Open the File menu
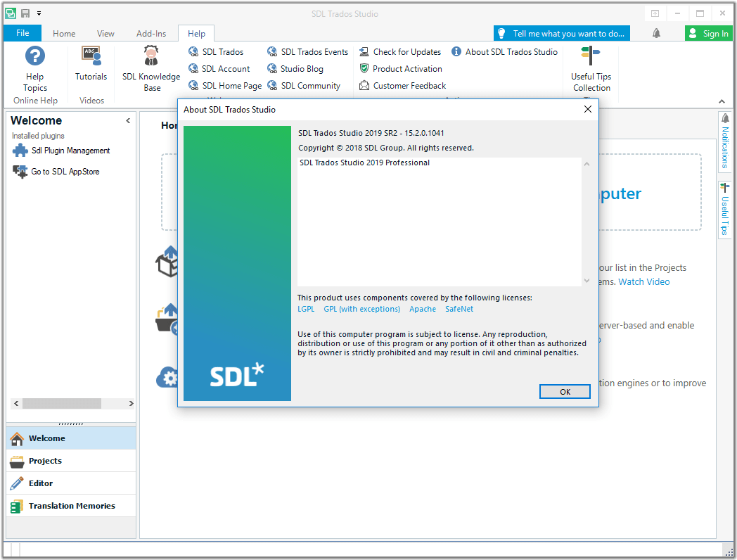Image resolution: width=737 pixels, height=560 pixels. pyautogui.click(x=22, y=33)
